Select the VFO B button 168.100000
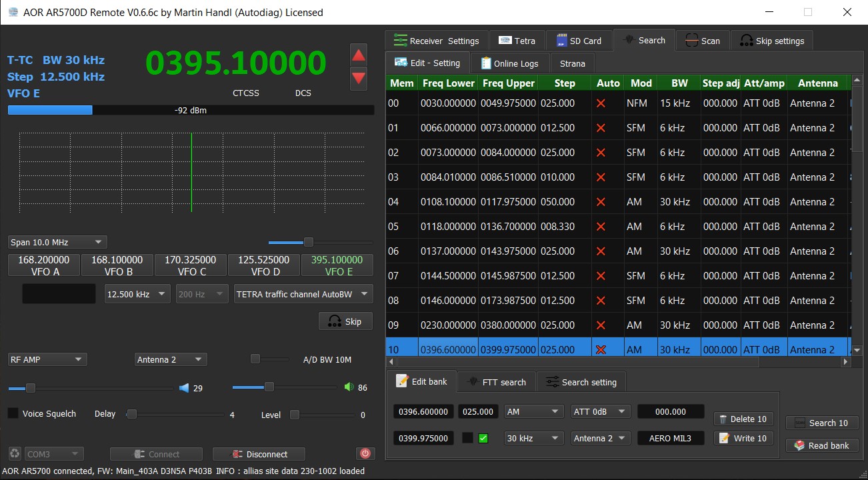The image size is (868, 480). point(117,265)
